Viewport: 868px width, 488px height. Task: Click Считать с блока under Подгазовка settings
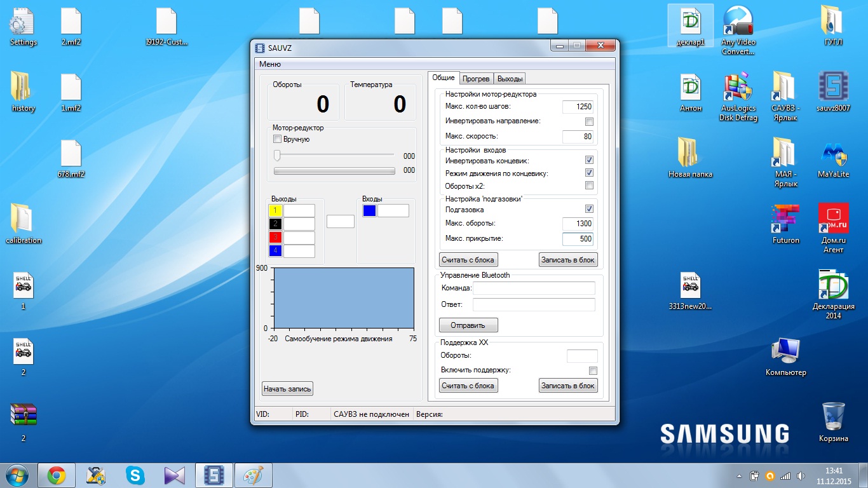468,259
